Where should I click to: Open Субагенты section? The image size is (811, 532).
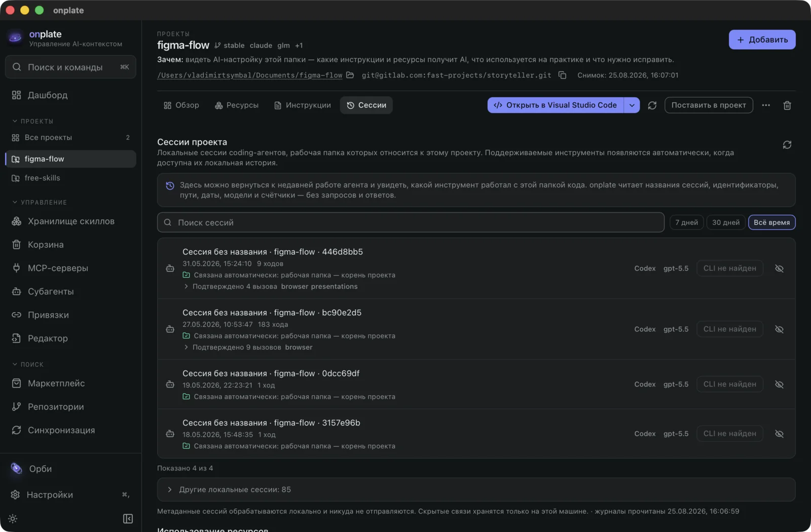point(70,292)
